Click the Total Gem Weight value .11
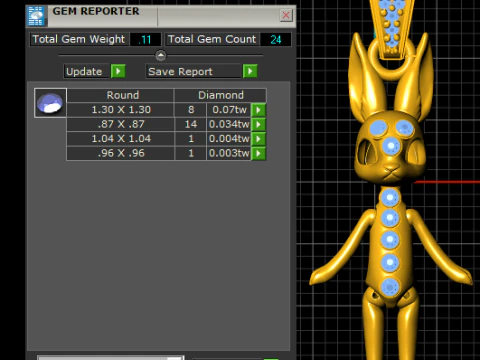Screen dimensions: 480x360 point(145,40)
